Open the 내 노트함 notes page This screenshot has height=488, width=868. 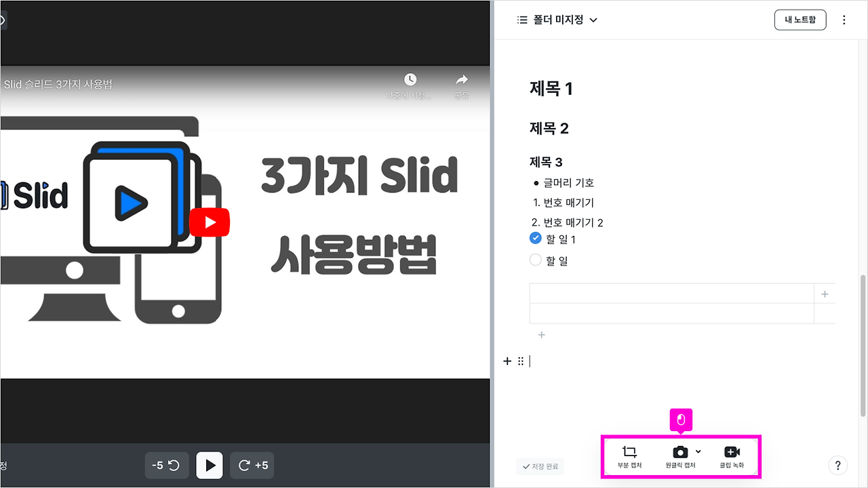800,20
